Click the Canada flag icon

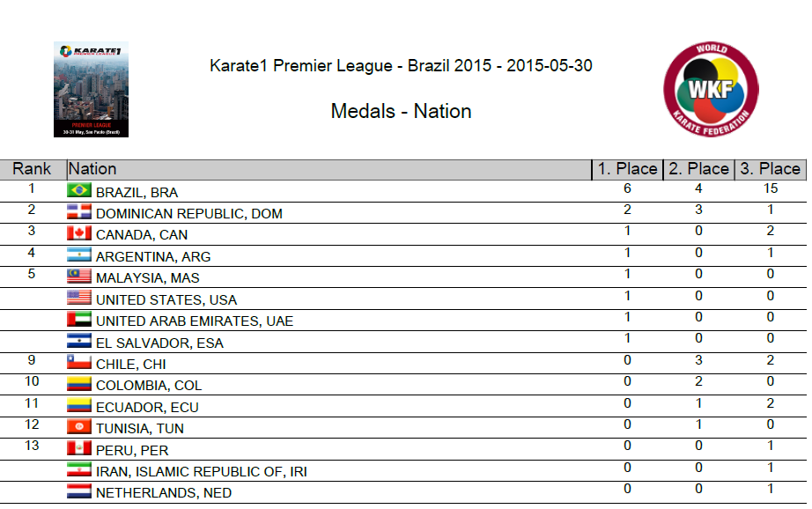coord(79,233)
